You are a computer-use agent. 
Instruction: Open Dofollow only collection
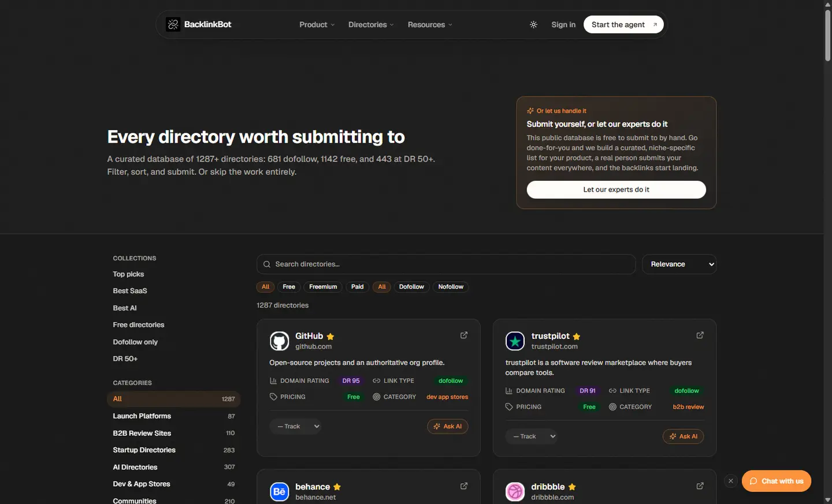point(135,342)
